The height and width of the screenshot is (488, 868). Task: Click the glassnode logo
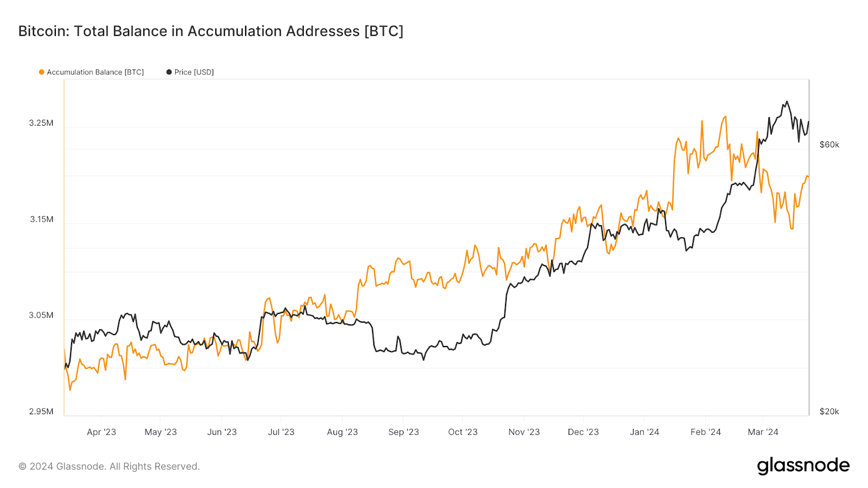pos(803,466)
